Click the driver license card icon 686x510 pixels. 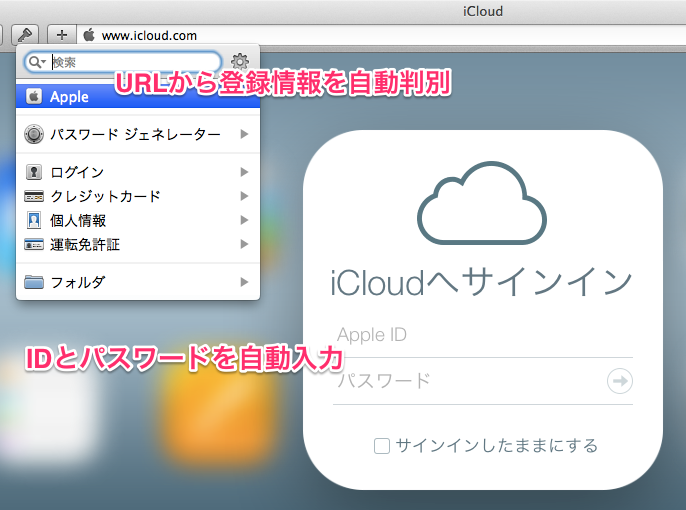(x=34, y=244)
